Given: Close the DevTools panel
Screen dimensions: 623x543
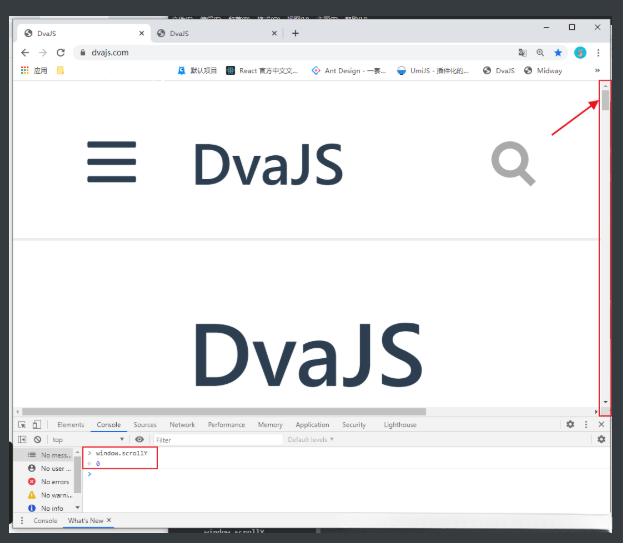Looking at the screenshot, I should point(601,424).
